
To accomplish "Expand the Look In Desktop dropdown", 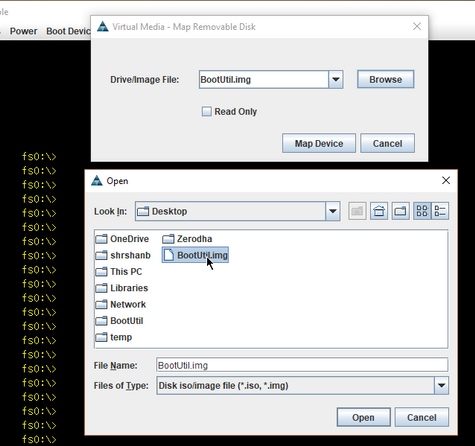I will [333, 211].
